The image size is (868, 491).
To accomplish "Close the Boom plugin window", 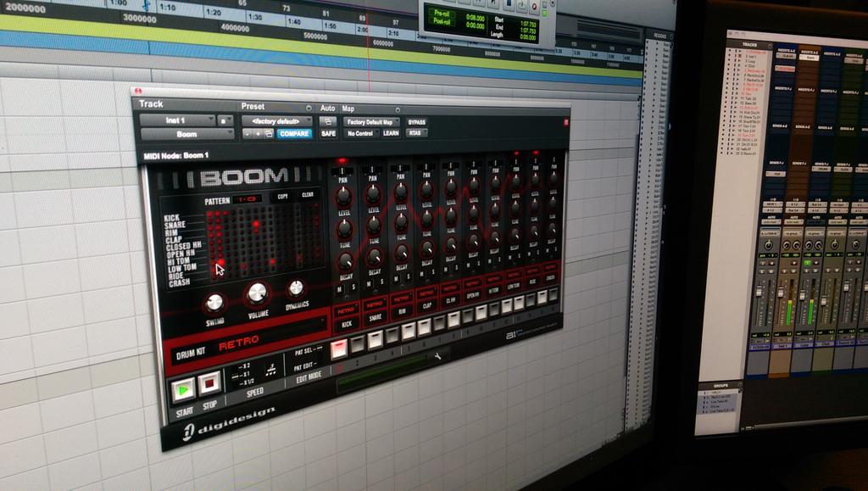I will tap(138, 92).
